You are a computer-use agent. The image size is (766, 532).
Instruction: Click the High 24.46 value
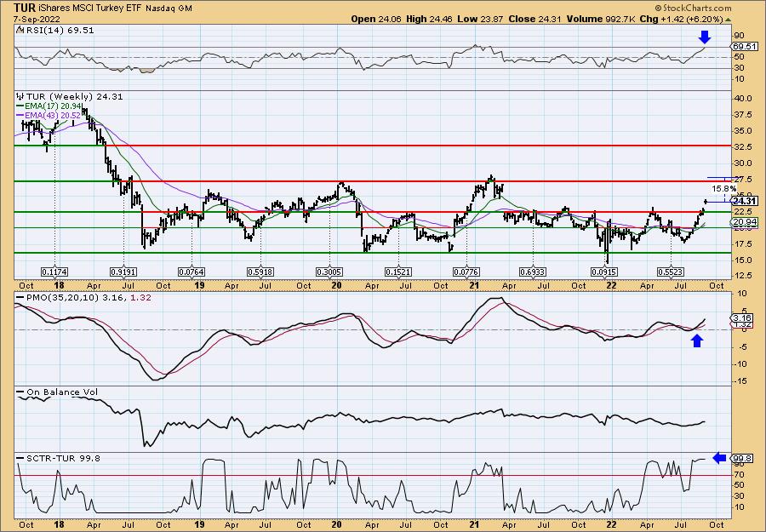click(430, 19)
